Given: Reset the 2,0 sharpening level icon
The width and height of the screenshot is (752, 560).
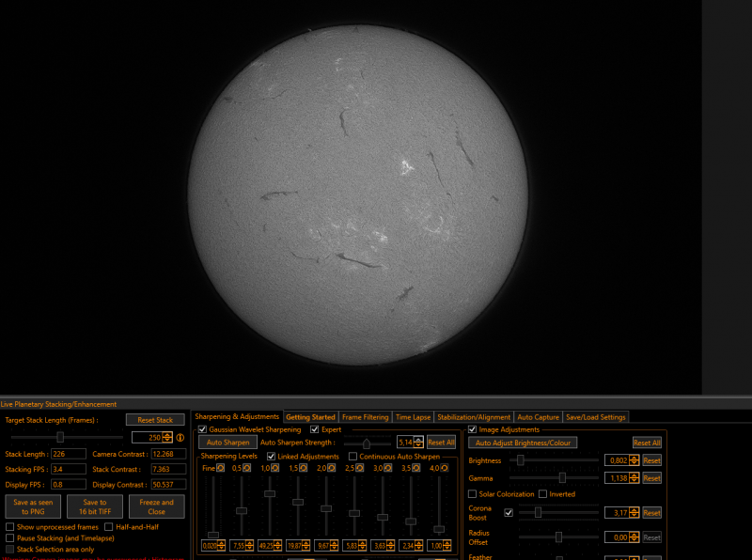Looking at the screenshot, I should tap(332, 468).
